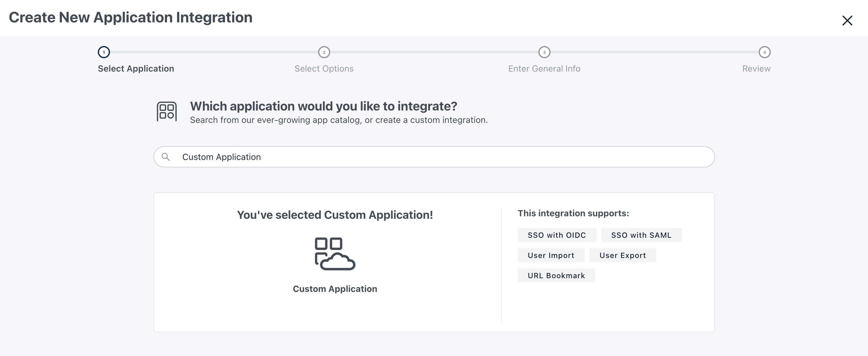Expand the Enter General Info step
This screenshot has width=868, height=356.
pos(545,52)
